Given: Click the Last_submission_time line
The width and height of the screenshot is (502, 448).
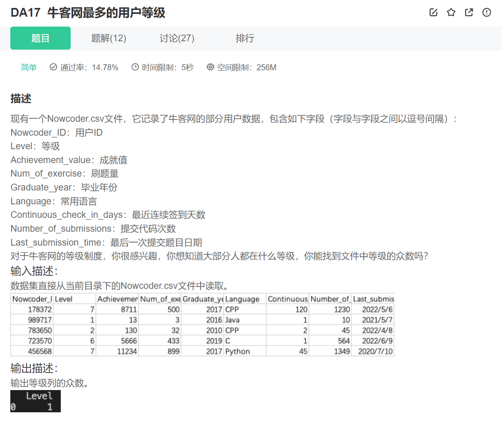Looking at the screenshot, I should click(x=106, y=242).
